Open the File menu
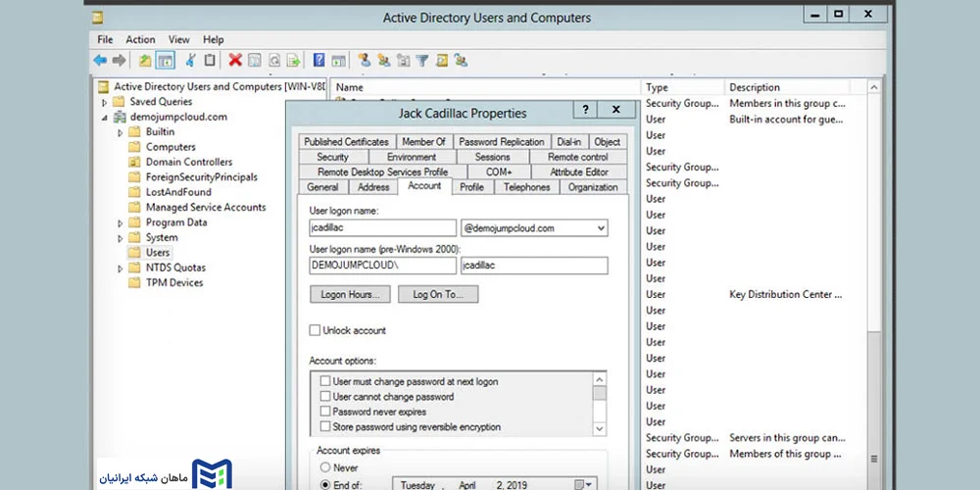 tap(105, 39)
